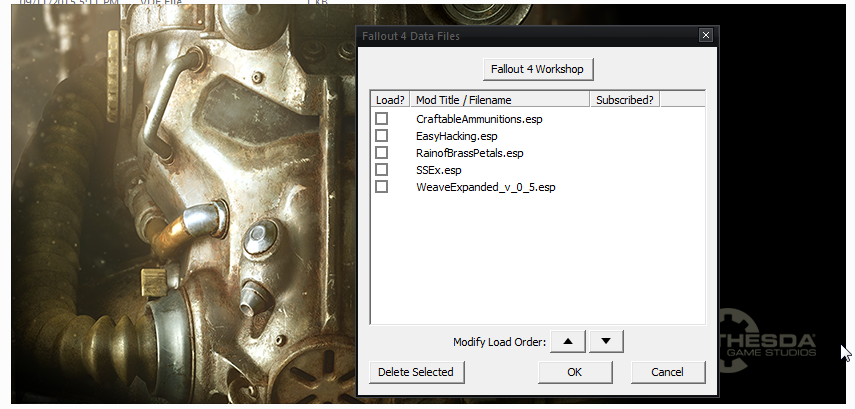The width and height of the screenshot is (855, 409).
Task: Select the EasyHacking.esp filename
Action: [457, 136]
